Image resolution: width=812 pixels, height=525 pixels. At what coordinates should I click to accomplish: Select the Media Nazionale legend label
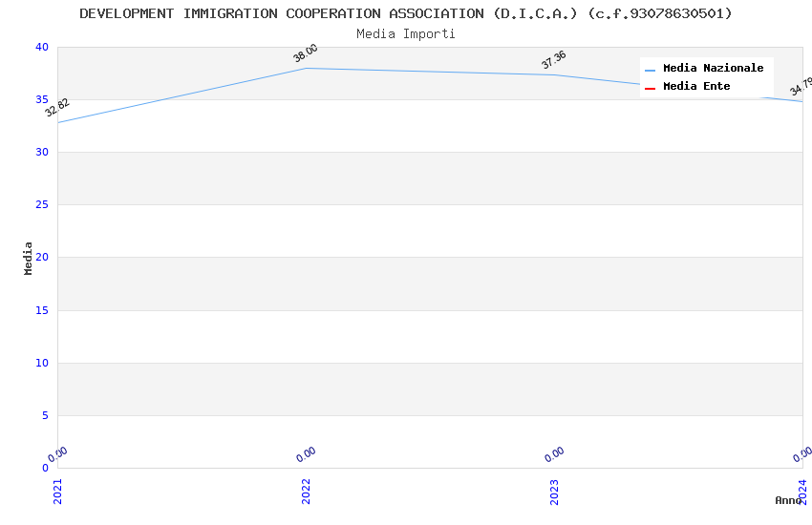(713, 69)
